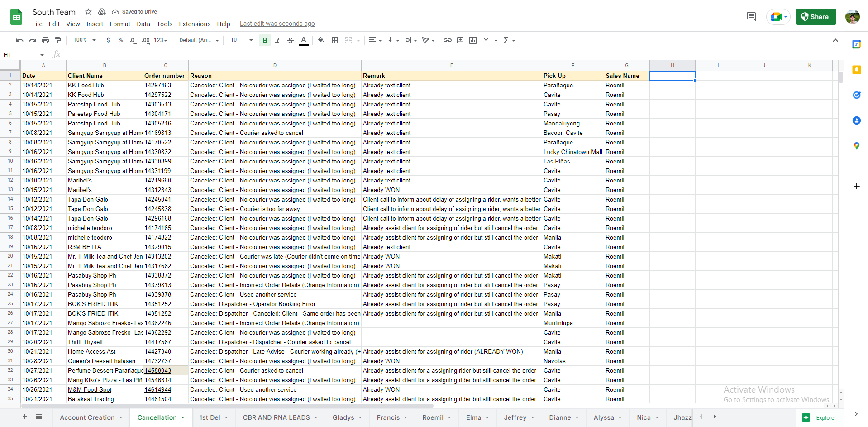Open the Explore panel
Image resolution: width=868 pixels, height=427 pixels.
coord(819,417)
